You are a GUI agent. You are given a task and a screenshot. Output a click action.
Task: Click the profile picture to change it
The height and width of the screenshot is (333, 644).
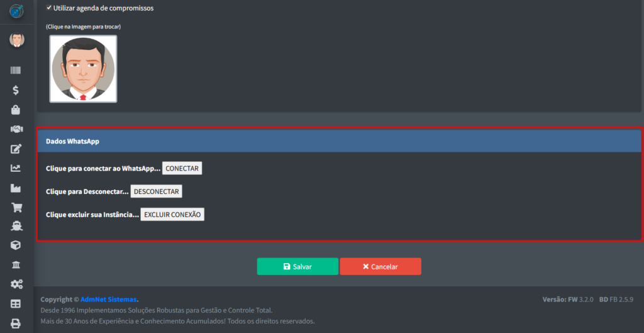tap(83, 69)
